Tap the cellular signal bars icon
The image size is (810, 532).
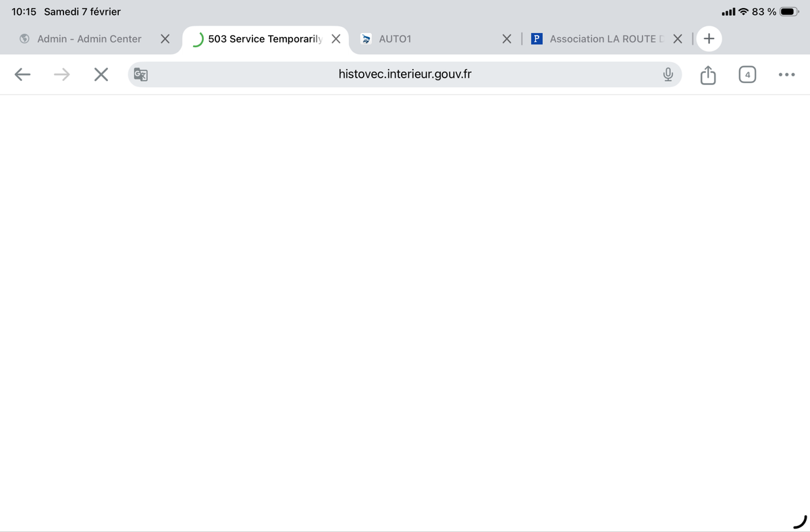point(728,11)
